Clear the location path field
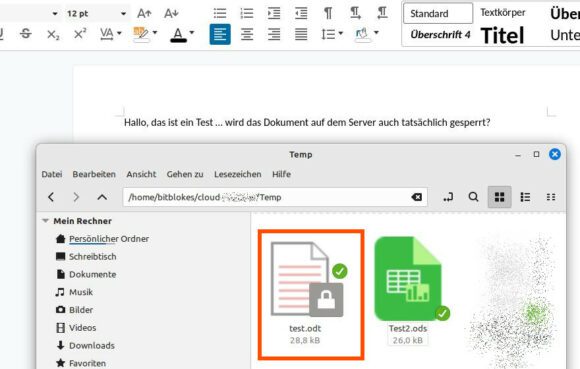 (x=417, y=197)
